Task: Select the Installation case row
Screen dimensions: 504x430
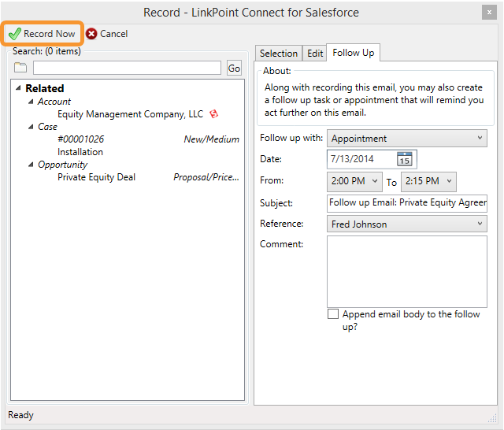Action: tap(80, 152)
